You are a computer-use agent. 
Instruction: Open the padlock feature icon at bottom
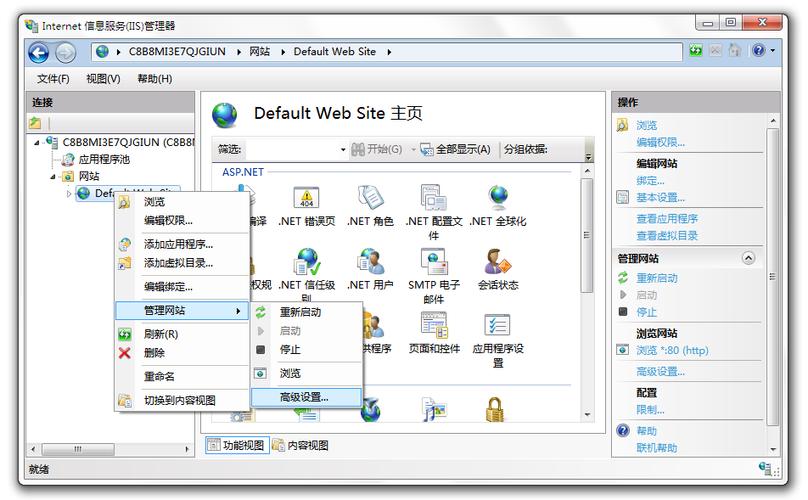tap(495, 410)
